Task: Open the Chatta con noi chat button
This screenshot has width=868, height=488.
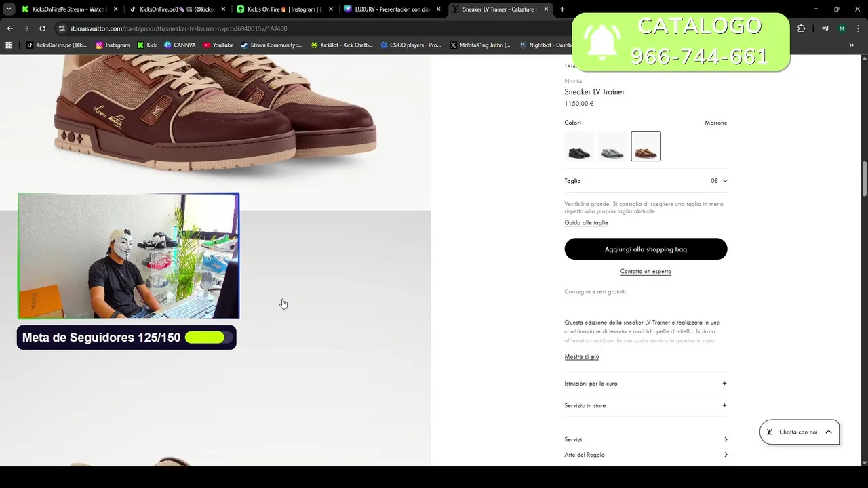Action: point(800,432)
